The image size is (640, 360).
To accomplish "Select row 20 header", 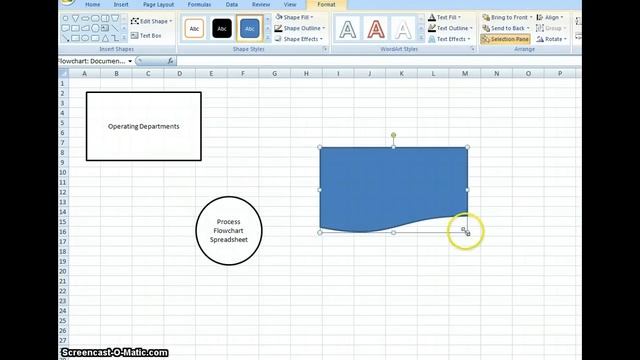I will [63, 271].
